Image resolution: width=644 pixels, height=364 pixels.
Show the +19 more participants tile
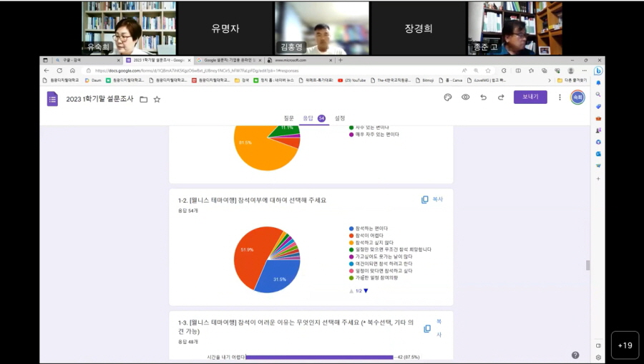click(625, 345)
